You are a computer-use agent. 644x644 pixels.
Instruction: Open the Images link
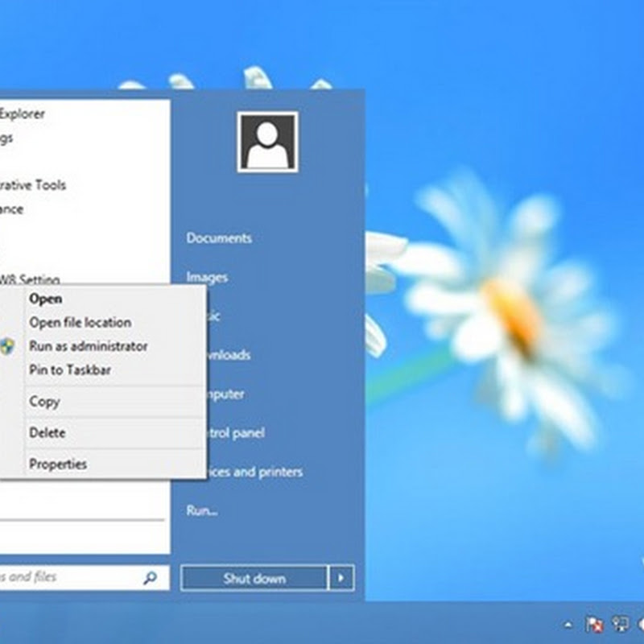[x=207, y=277]
